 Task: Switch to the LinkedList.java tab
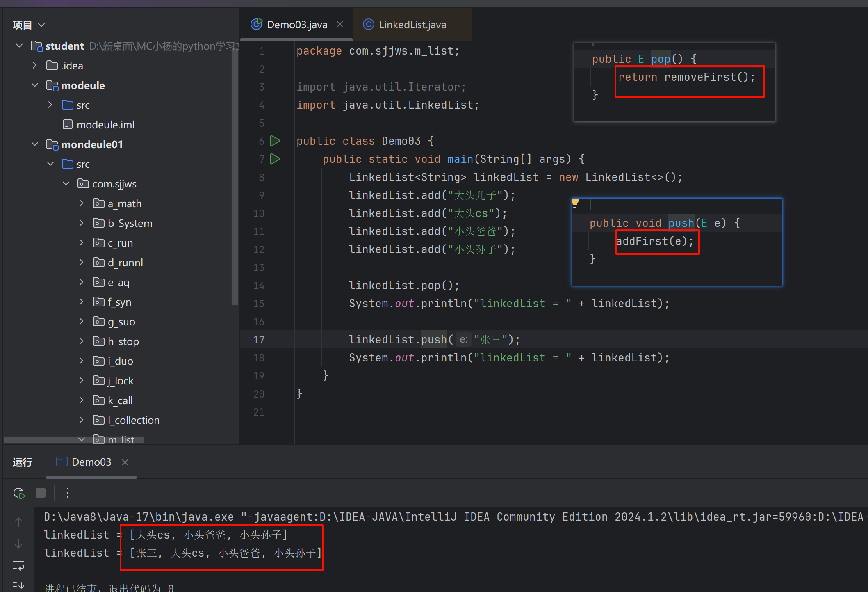(x=412, y=25)
